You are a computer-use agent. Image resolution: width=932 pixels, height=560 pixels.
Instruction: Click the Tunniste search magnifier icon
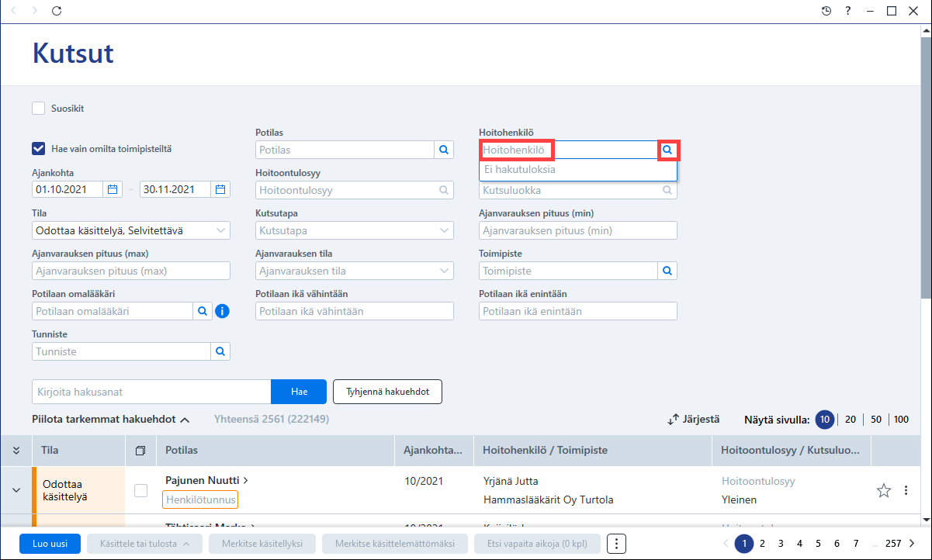click(x=220, y=351)
